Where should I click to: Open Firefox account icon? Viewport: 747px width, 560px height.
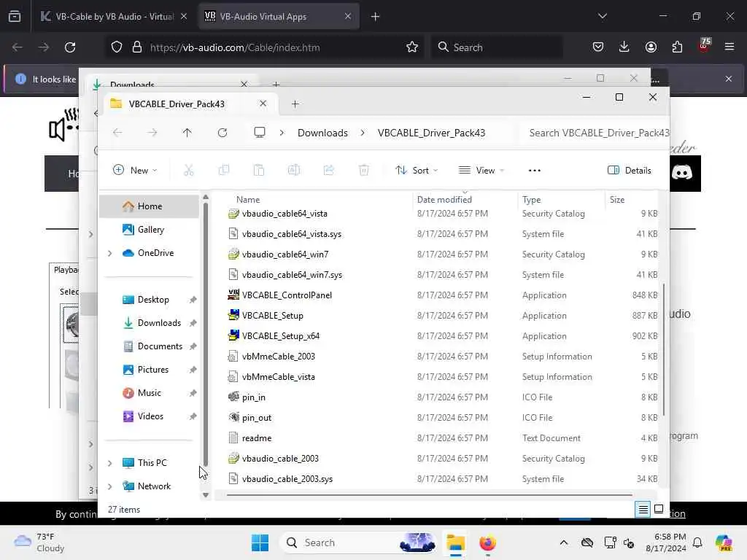pyautogui.click(x=651, y=47)
